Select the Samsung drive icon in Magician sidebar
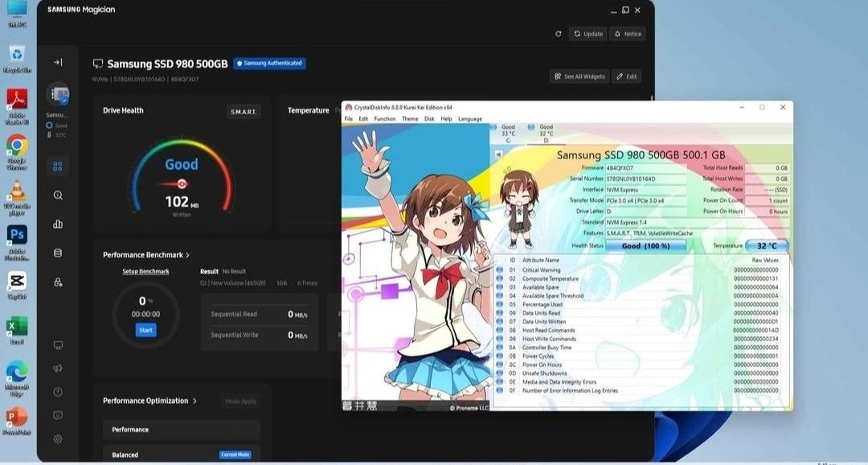 click(x=58, y=95)
